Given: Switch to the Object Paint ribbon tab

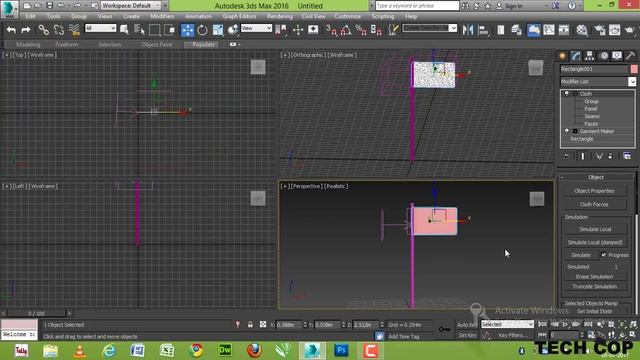Looking at the screenshot, I should tap(157, 44).
